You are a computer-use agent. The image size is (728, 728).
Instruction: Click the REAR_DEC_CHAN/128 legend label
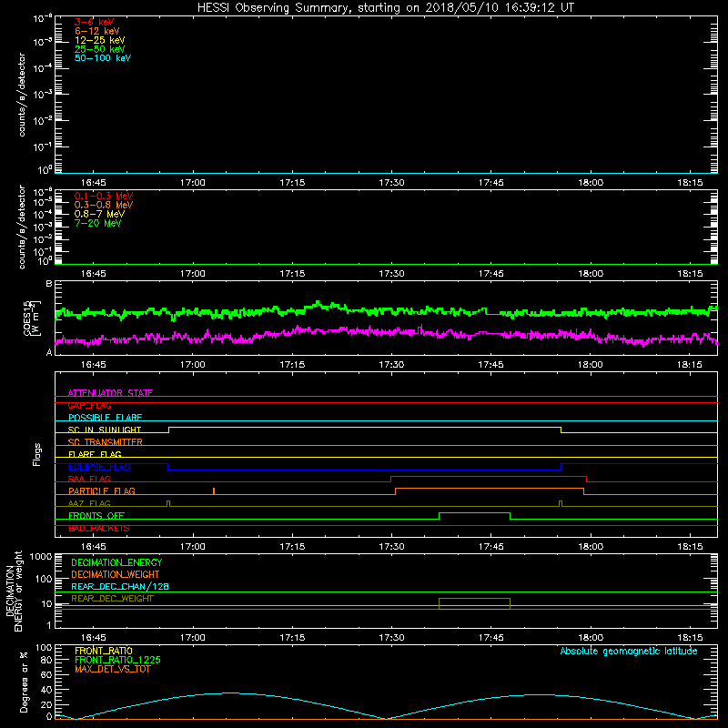click(120, 586)
